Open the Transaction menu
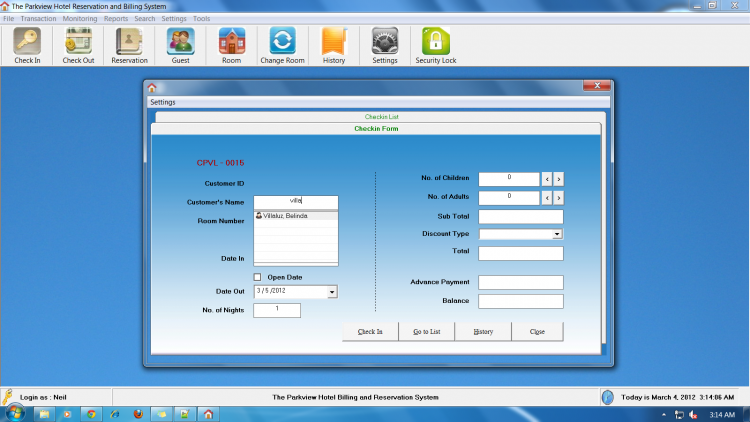The height and width of the screenshot is (422, 750). 38,19
